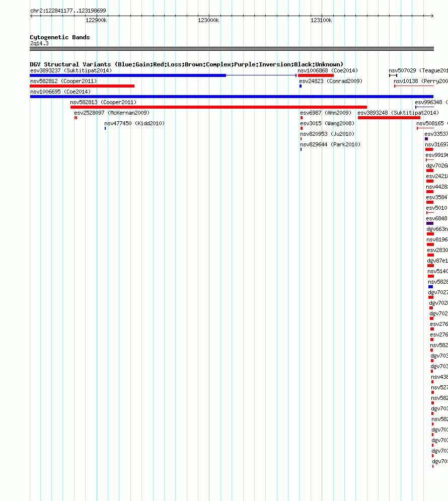Select the blue nsv5828 gain variant
This screenshot has width=448, height=501.
pyautogui.click(x=431, y=286)
